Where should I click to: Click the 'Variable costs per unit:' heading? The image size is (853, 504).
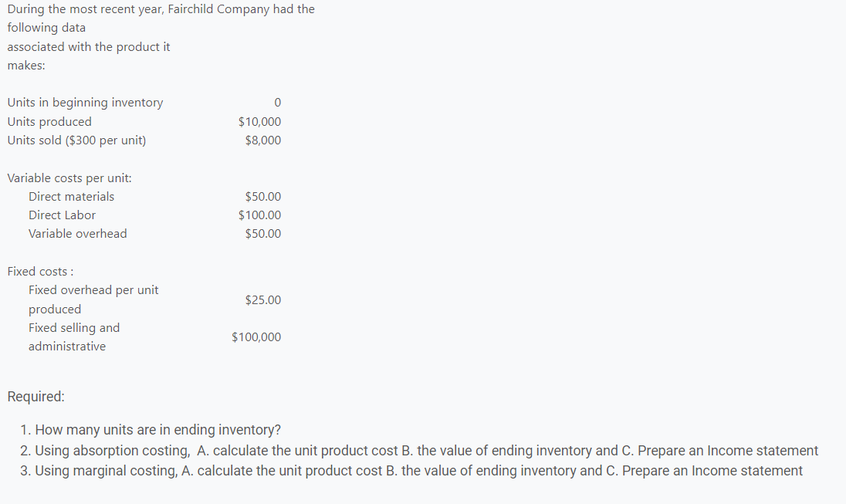click(x=69, y=178)
